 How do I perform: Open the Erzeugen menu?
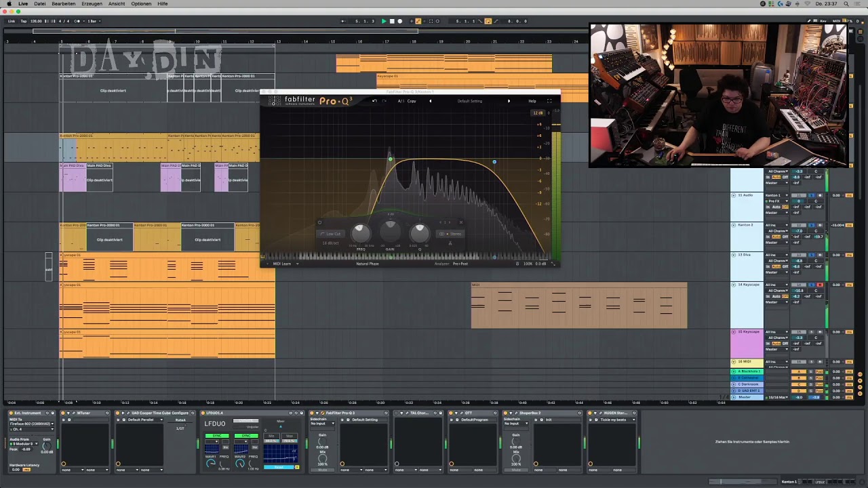tap(92, 4)
